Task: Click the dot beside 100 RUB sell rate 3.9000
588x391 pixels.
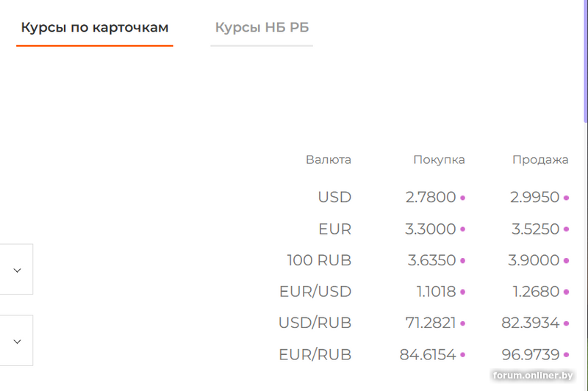Action: click(567, 261)
